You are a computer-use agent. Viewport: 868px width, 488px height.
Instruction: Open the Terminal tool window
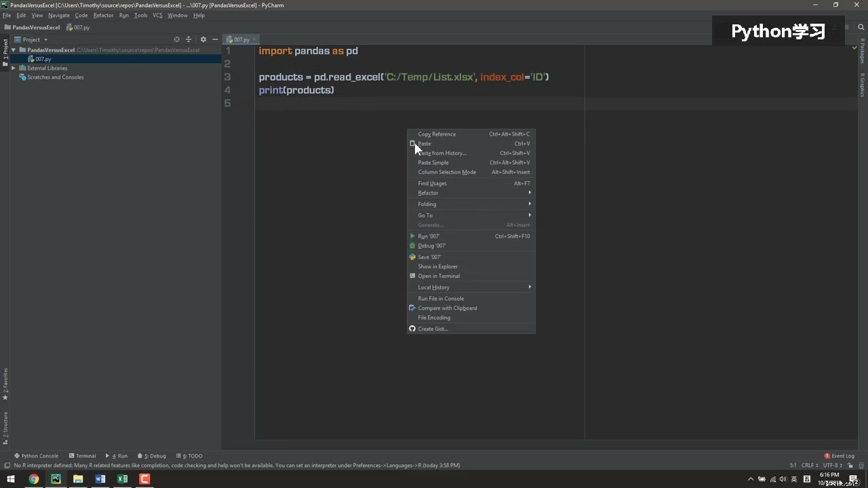(x=82, y=456)
